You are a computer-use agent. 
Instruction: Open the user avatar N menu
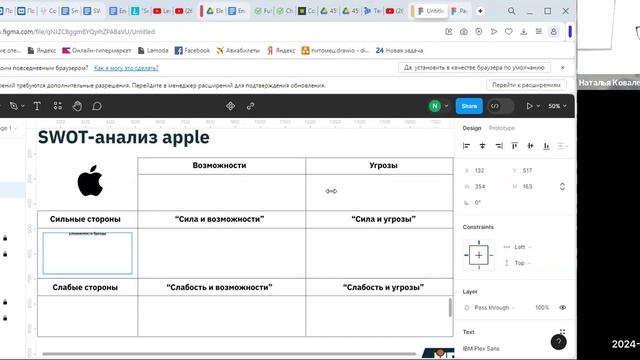tap(435, 106)
